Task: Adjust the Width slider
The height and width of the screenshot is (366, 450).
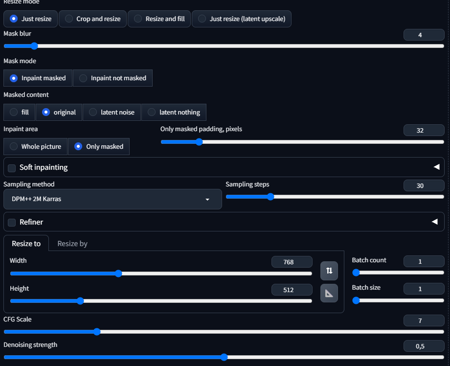Action: click(x=161, y=274)
